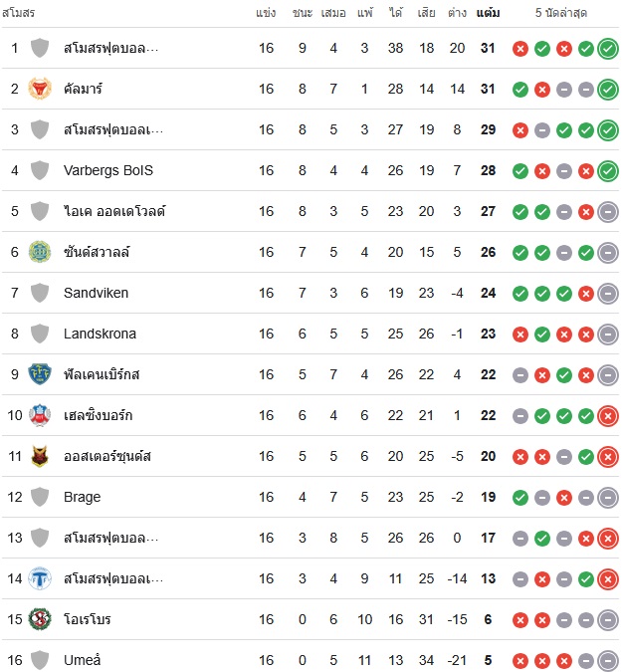Open the Landskrona team link
This screenshot has height=672, width=622.
[x=100, y=334]
